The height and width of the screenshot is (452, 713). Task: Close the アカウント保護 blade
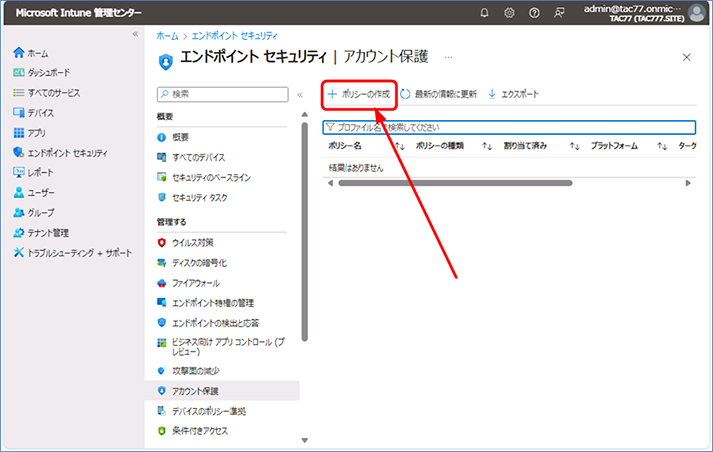click(687, 57)
